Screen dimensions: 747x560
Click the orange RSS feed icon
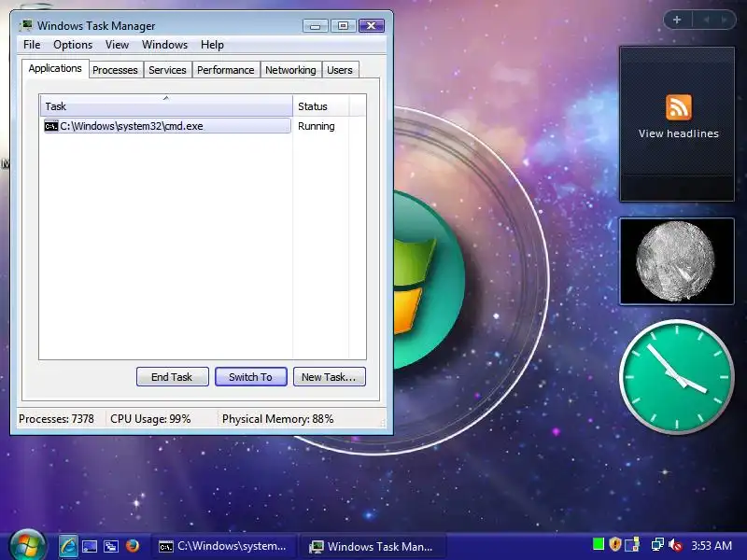click(679, 107)
